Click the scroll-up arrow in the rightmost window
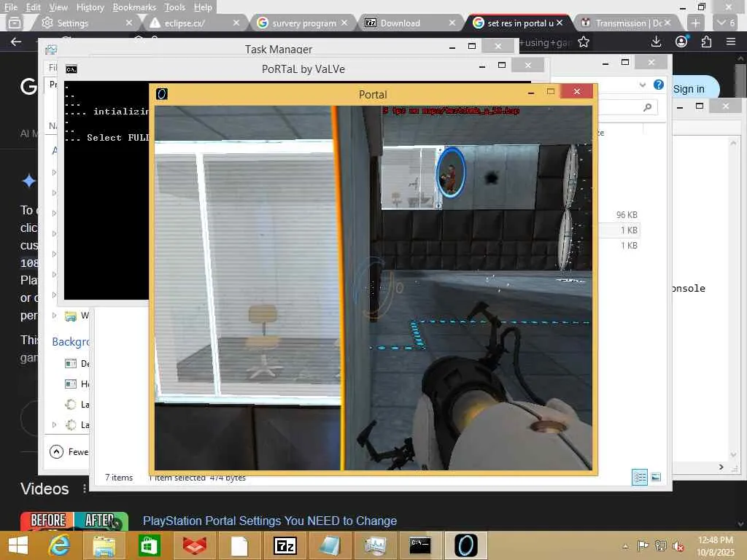Screen dimensions: 747x560 tap(733, 142)
